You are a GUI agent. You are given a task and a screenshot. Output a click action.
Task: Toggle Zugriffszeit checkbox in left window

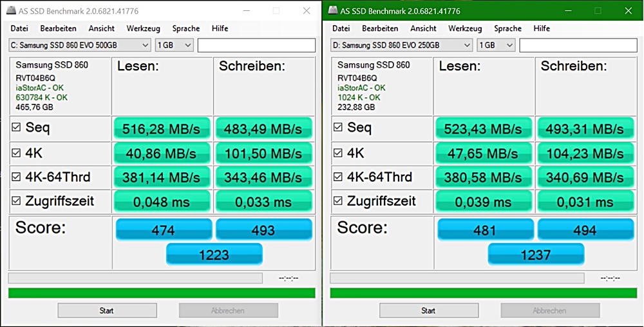click(16, 201)
